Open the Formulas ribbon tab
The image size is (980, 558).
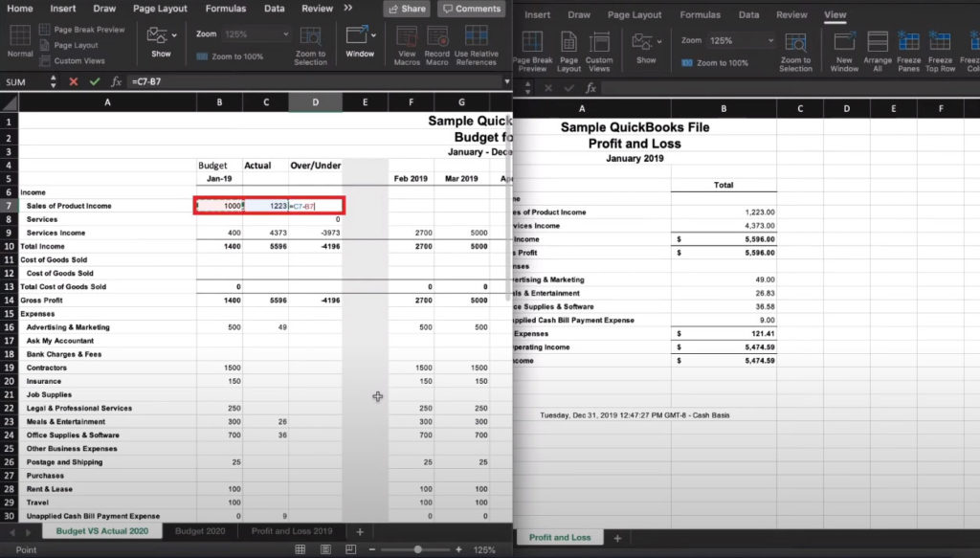pos(226,8)
